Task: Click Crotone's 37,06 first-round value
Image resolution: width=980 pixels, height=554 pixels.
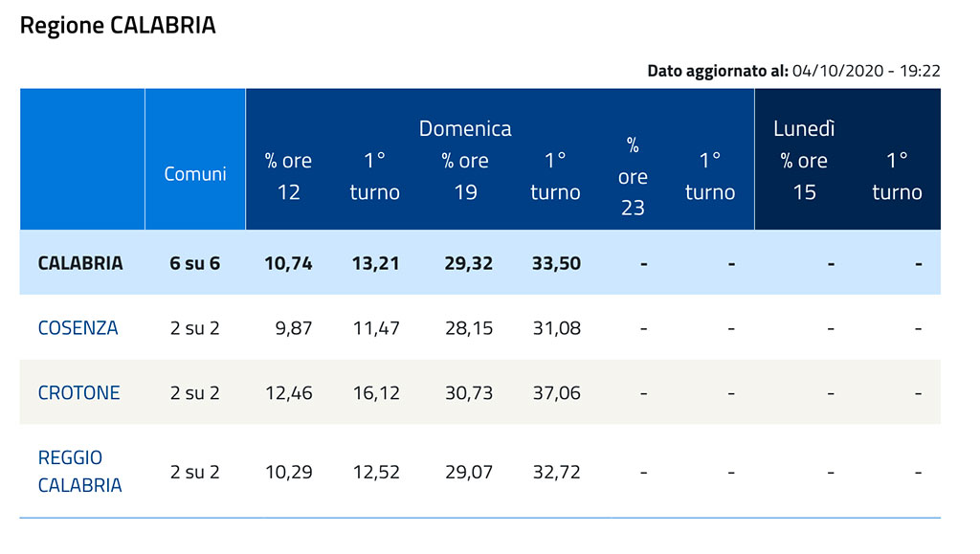Action: click(556, 393)
